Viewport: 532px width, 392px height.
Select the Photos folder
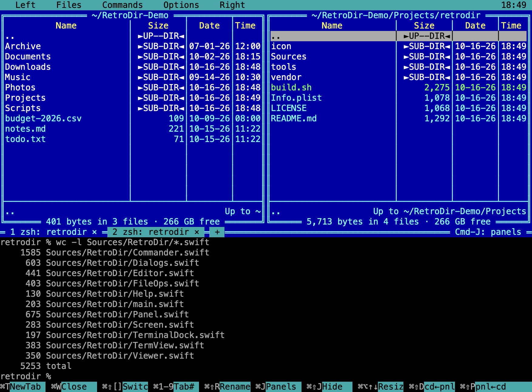pos(133,88)
